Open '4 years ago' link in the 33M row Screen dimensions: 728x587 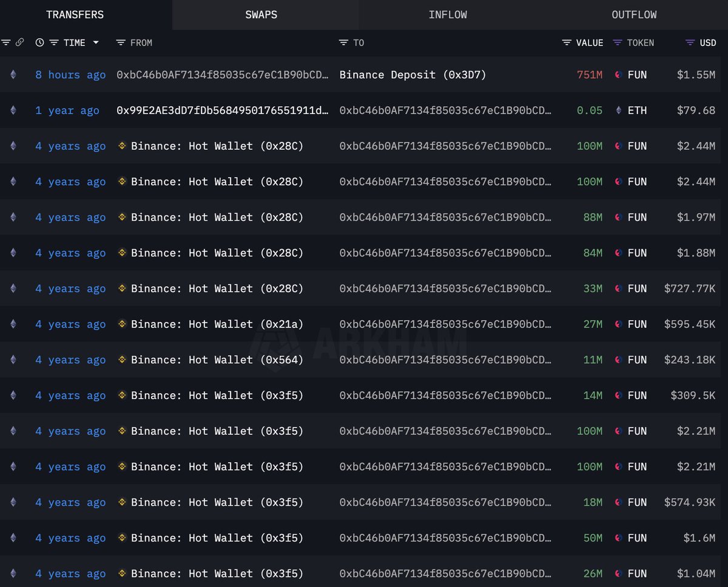(x=70, y=289)
